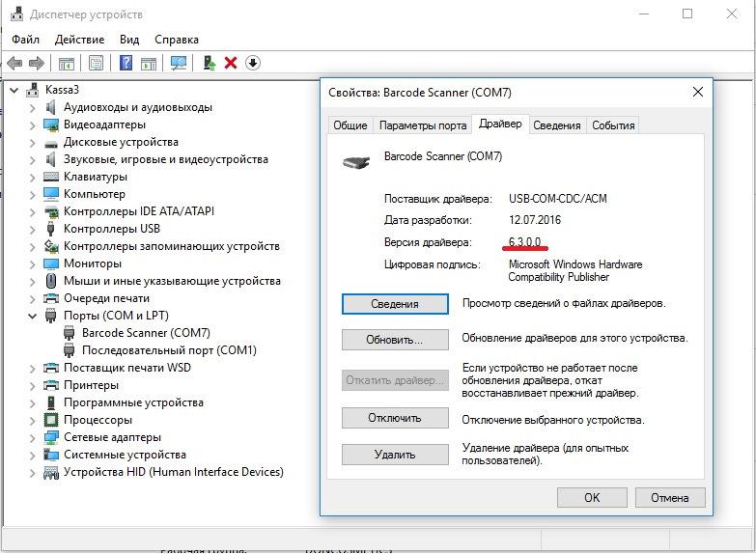Click the Barcode Scanner (COM7) port icon
756x554 pixels.
[x=69, y=333]
